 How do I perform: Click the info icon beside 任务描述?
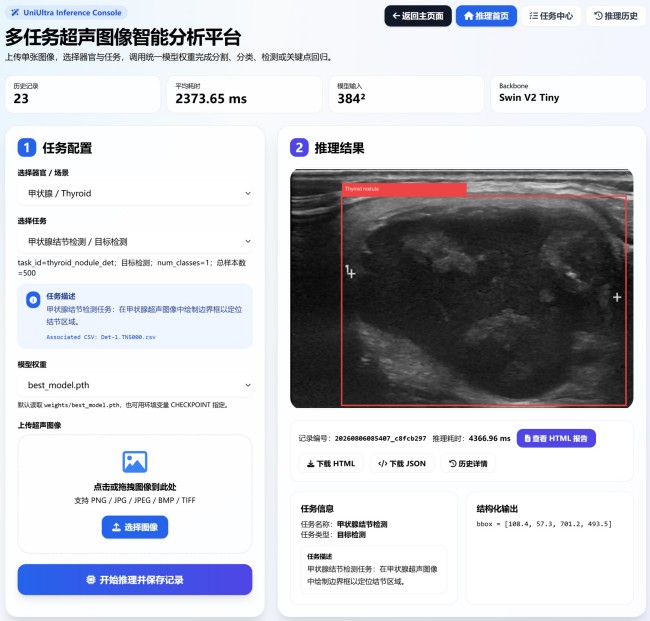pyautogui.click(x=33, y=300)
